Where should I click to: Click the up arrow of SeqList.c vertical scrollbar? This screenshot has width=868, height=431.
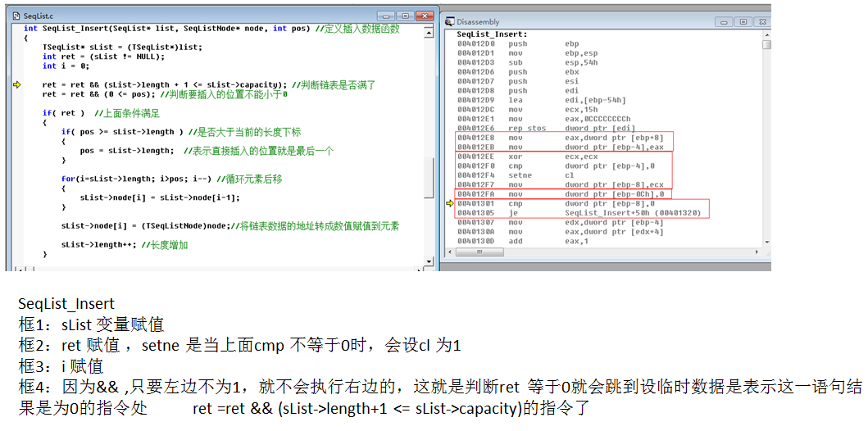(x=429, y=34)
